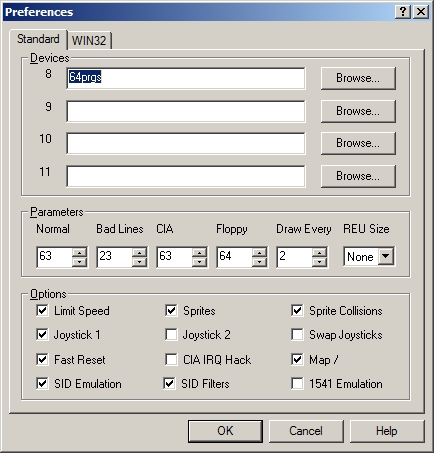Screen dimensions: 434x453
Task: Browse for device 8 path
Action: coord(358,78)
